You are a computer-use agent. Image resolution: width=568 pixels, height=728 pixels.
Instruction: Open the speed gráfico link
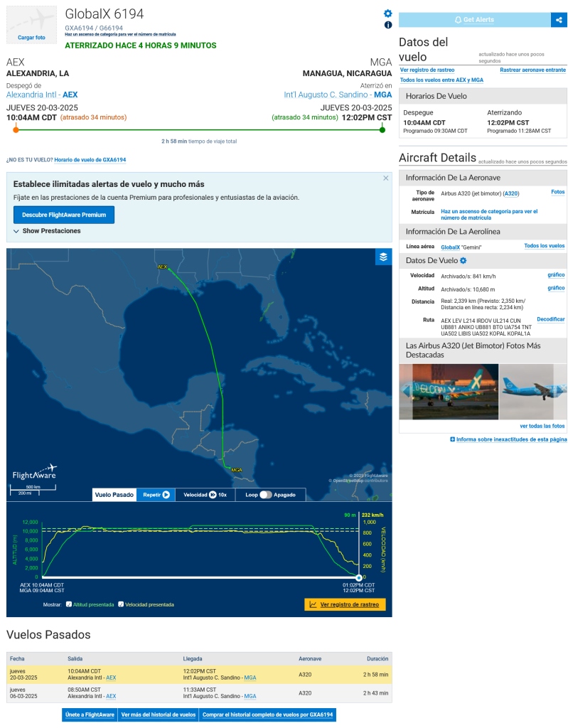(x=556, y=275)
